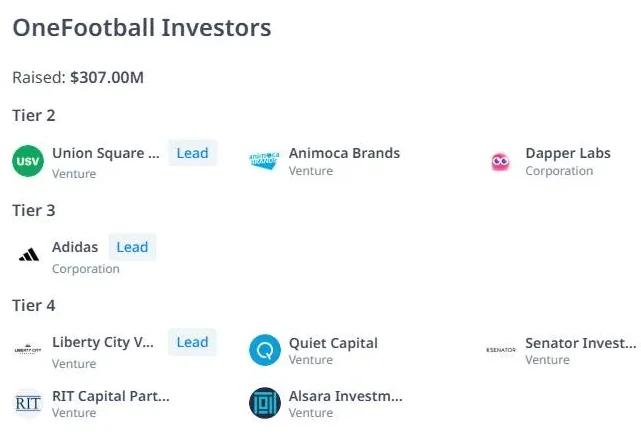Image resolution: width=641 pixels, height=447 pixels.
Task: Click the blue Quiet Capital logo
Action: pyautogui.click(x=265, y=350)
